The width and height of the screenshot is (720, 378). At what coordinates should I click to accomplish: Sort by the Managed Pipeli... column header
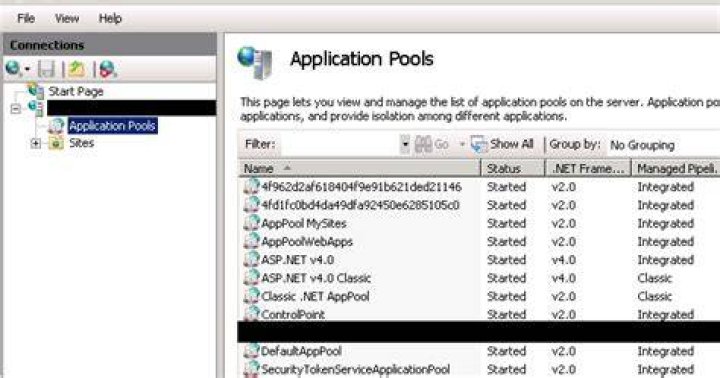click(x=676, y=169)
